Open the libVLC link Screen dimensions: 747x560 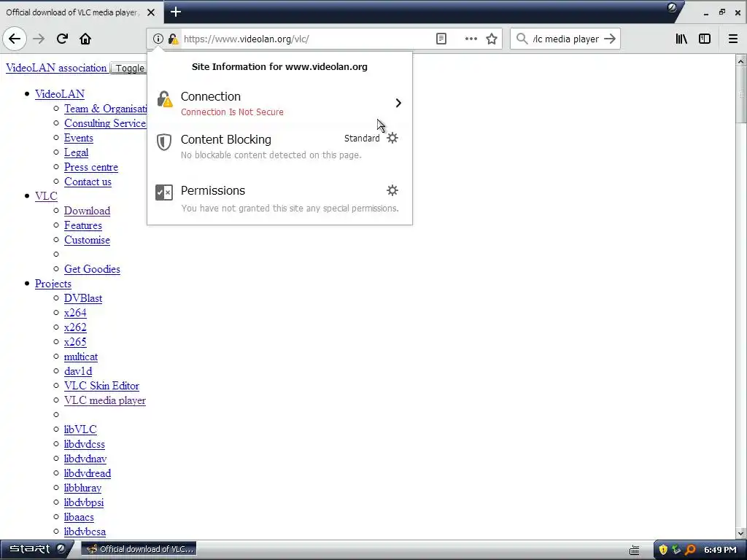click(80, 429)
